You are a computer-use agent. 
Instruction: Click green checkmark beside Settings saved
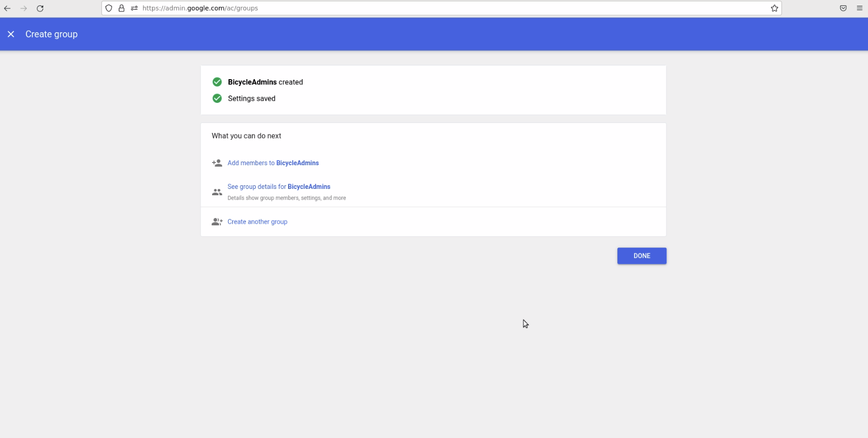click(217, 98)
